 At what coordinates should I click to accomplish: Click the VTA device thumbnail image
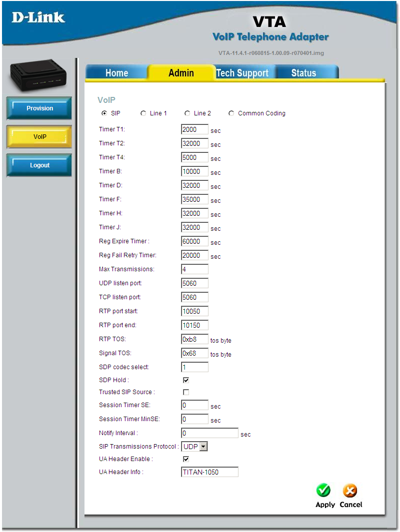tap(38, 75)
